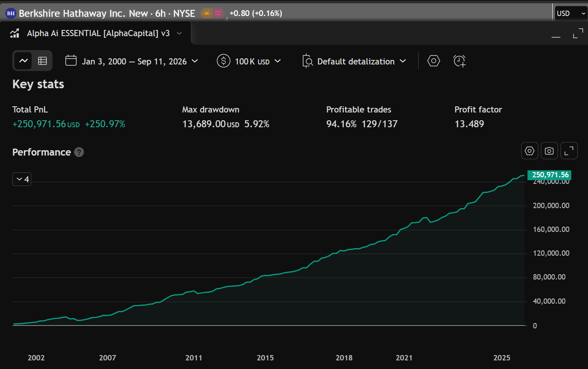Switch to the performance chart overview view

[x=23, y=61]
